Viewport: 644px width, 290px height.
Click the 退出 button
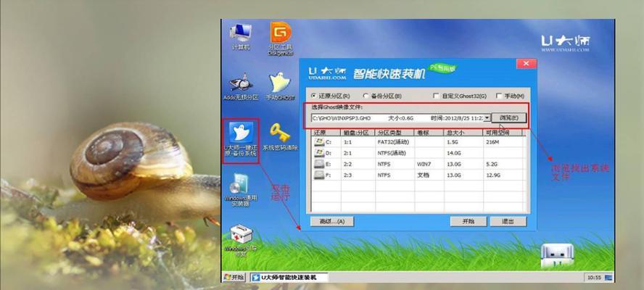click(x=508, y=221)
